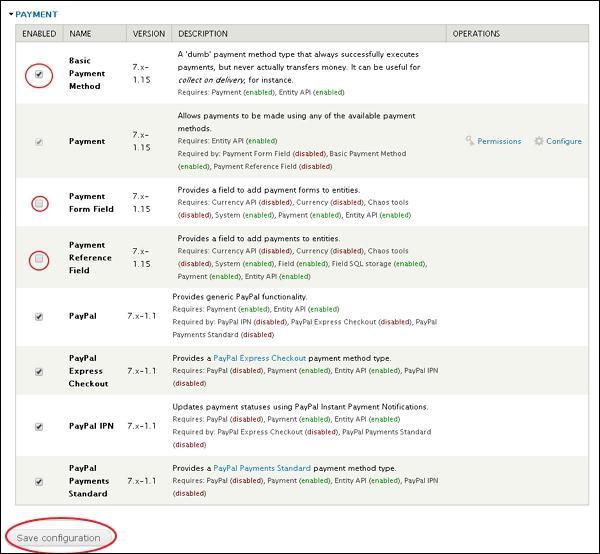Enable the Payment Reference Field checkbox

pyautogui.click(x=39, y=259)
